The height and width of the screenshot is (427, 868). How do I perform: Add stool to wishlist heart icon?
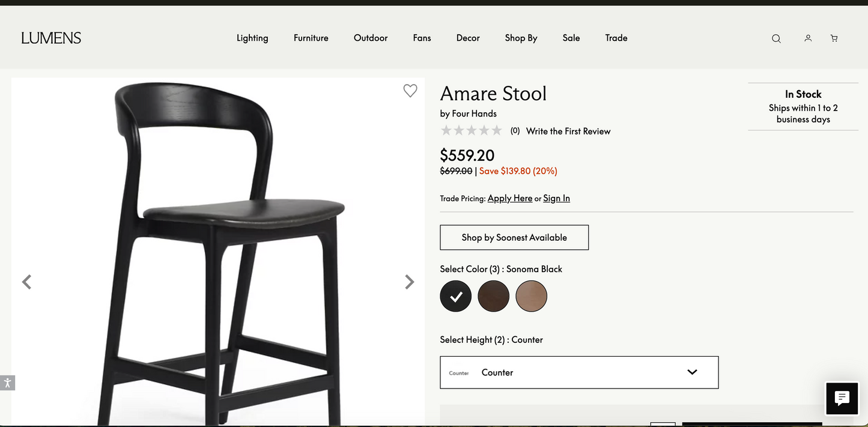pos(410,91)
